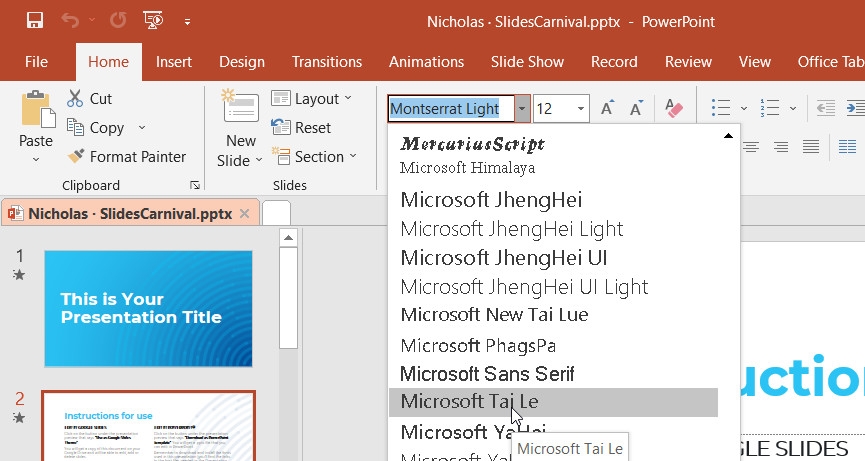Viewport: 865px width, 461px height.
Task: Click Clear All Formatting eraser icon
Action: coord(674,108)
